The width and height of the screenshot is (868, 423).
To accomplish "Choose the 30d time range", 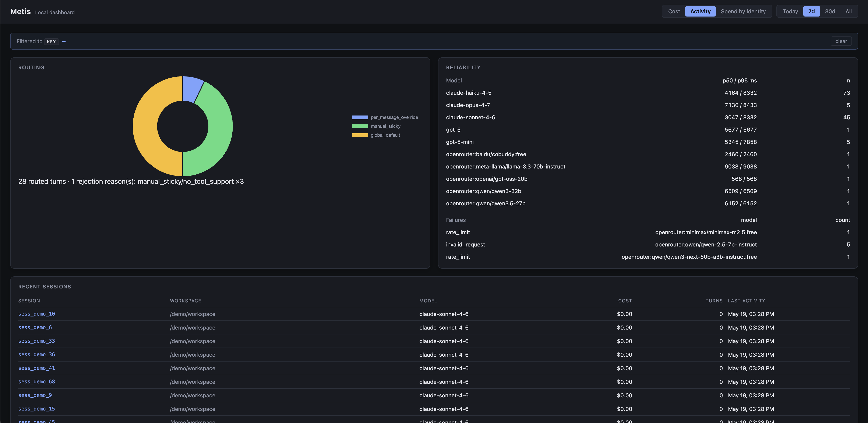I will pyautogui.click(x=830, y=11).
